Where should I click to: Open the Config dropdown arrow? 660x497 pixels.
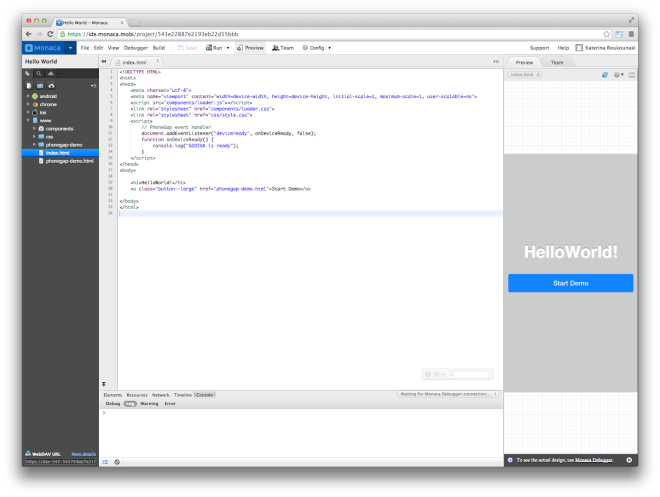pos(330,48)
